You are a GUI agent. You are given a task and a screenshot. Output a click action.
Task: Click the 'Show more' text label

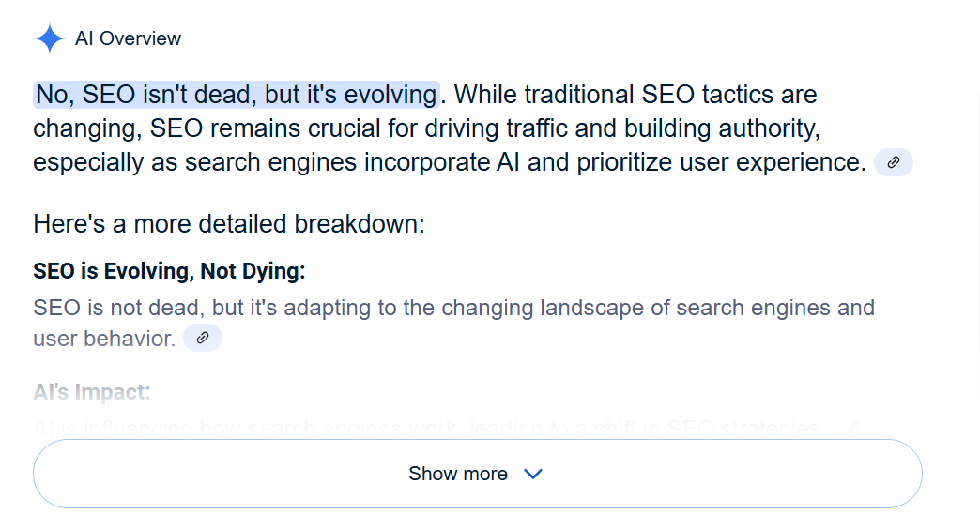458,474
